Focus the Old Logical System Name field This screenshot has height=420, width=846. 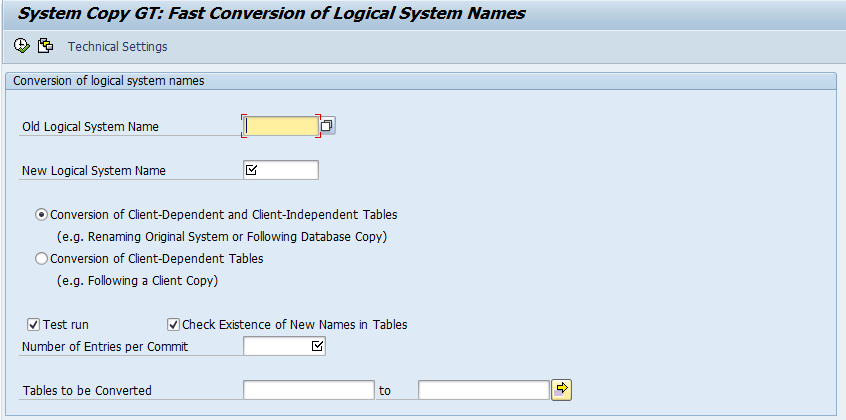point(281,126)
